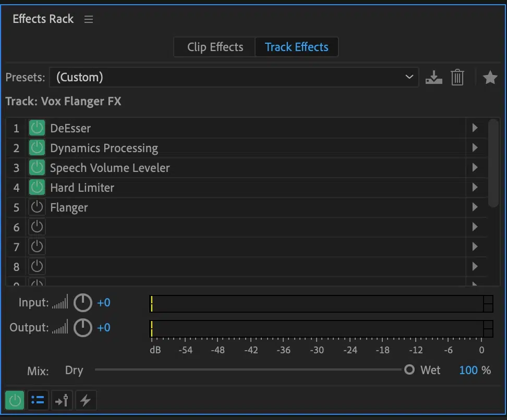
Task: Toggle the Hard Limiter power button
Action: tap(37, 188)
